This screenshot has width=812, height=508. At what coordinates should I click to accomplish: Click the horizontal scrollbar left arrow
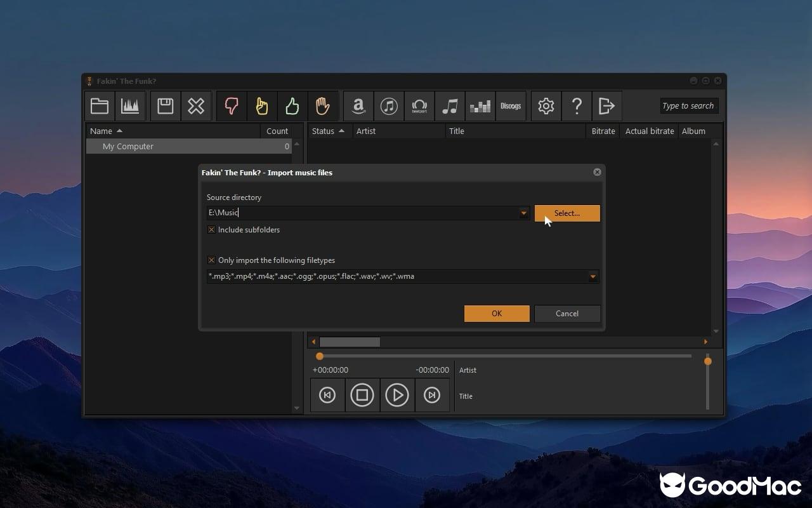click(x=313, y=342)
